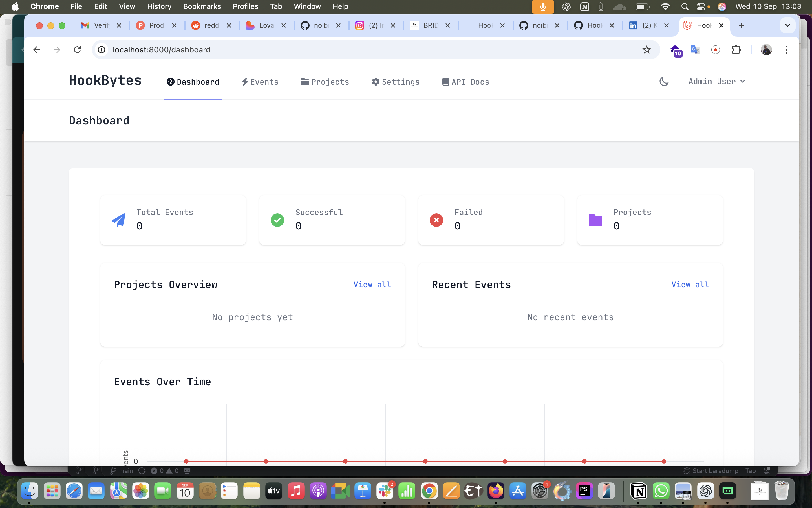
Task: Open Spotlight search in menu bar
Action: pyautogui.click(x=685, y=6)
